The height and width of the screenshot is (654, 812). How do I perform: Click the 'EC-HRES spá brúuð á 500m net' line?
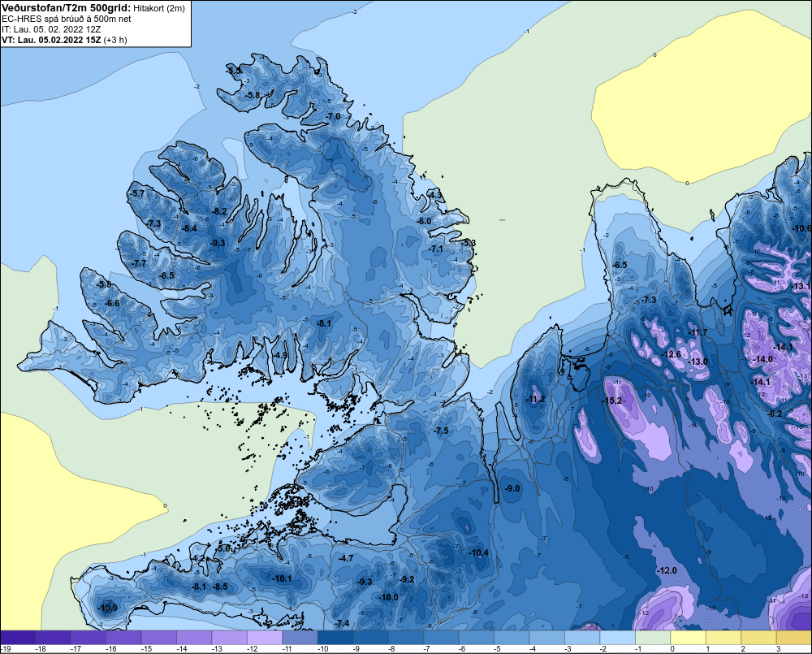point(67,19)
